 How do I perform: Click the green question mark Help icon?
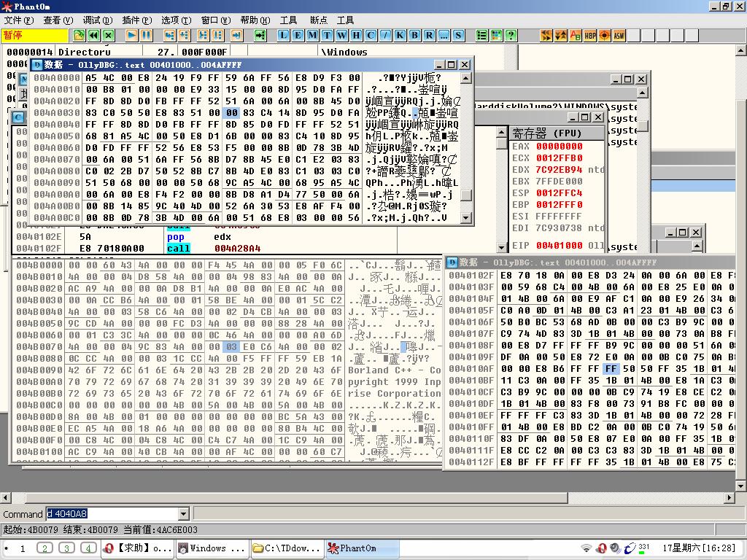pyautogui.click(x=511, y=35)
